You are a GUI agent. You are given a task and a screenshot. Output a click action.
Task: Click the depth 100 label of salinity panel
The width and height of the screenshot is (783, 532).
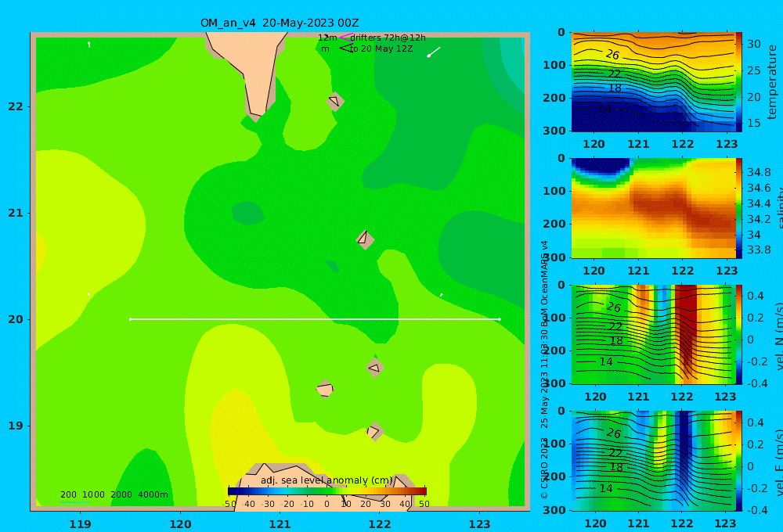pyautogui.click(x=554, y=191)
